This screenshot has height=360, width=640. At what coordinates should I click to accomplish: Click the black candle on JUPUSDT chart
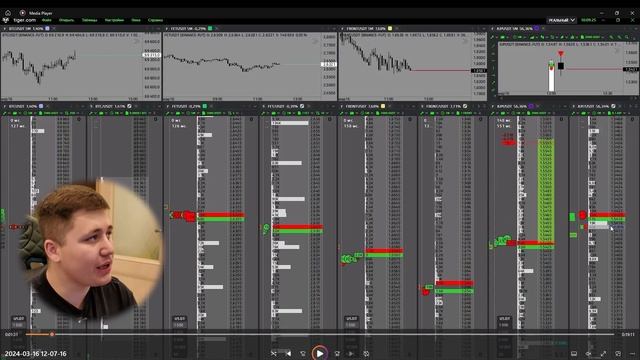coord(561,66)
